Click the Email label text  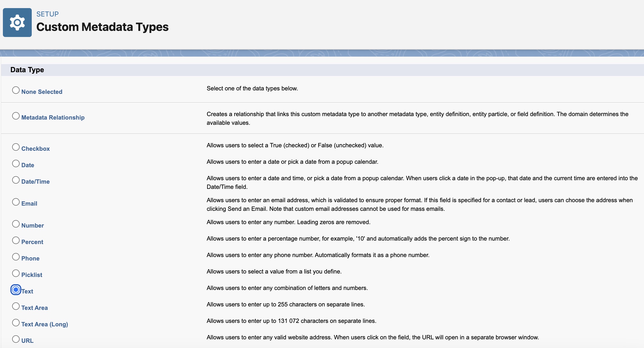pos(29,204)
